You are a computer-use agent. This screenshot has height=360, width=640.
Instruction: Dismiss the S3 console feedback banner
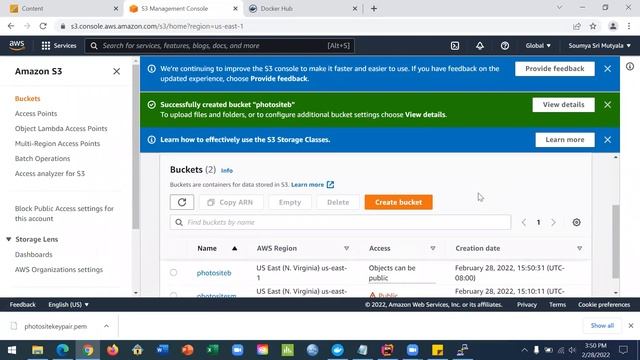coord(607,69)
